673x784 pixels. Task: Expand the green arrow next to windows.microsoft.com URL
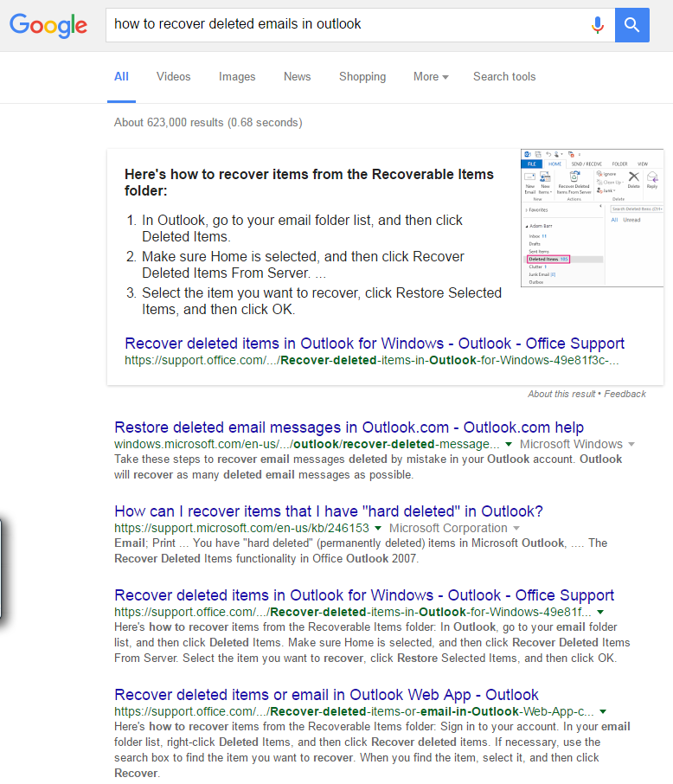click(x=509, y=444)
